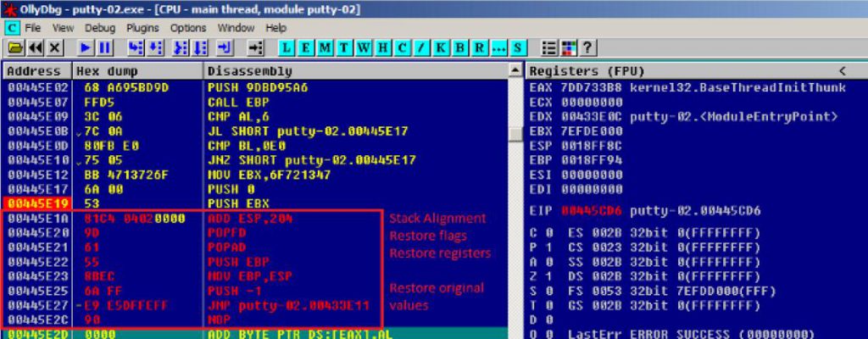868x339 pixels.
Task: Click the Trace over toolbar icon
Action: click(x=200, y=48)
